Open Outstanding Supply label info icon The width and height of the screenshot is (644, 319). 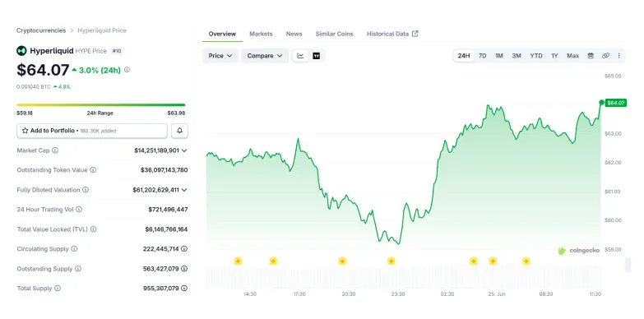78,269
